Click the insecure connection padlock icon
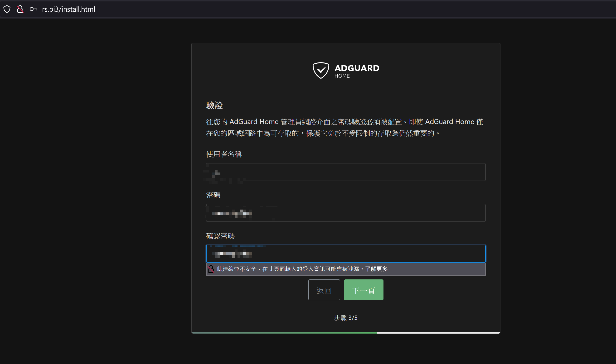 [x=20, y=9]
